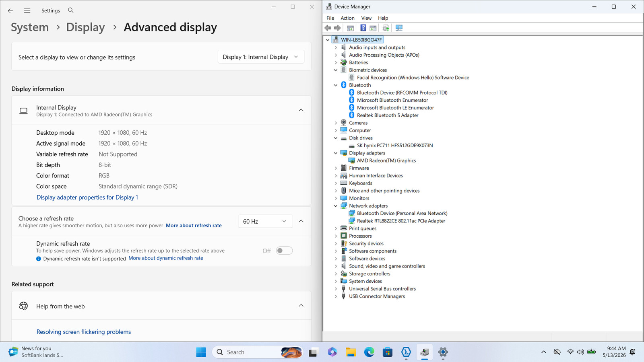Screen dimensions: 644x362
Task: Click the taskbar Search box
Action: 258,352
